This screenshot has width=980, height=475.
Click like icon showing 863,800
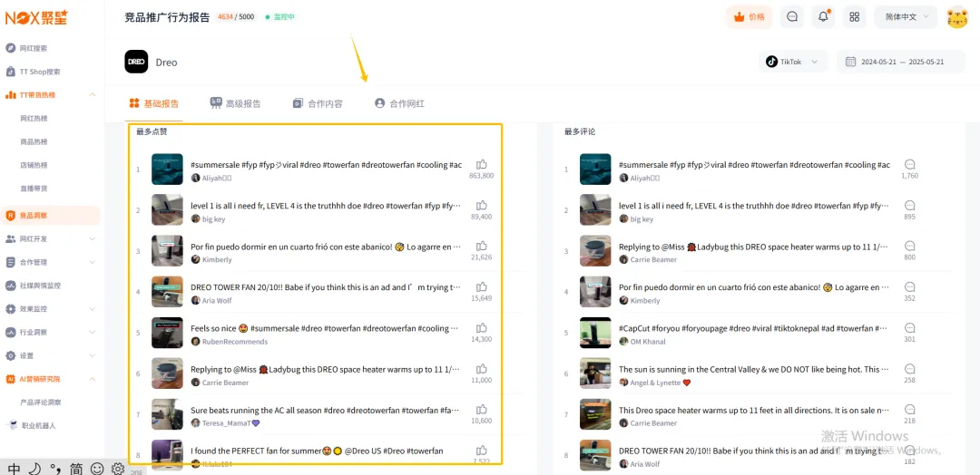(481, 165)
